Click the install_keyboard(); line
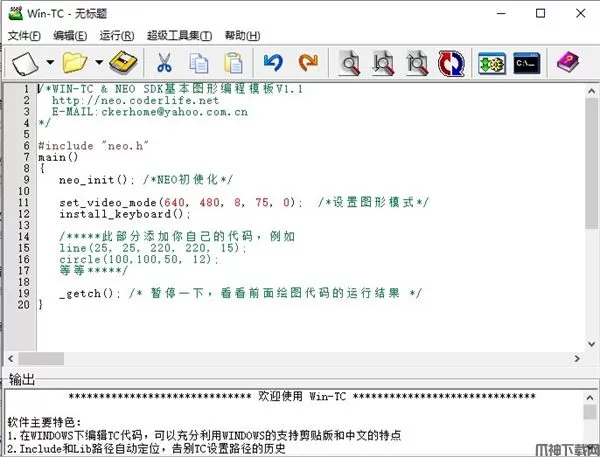The width and height of the screenshot is (600, 457). (125, 214)
